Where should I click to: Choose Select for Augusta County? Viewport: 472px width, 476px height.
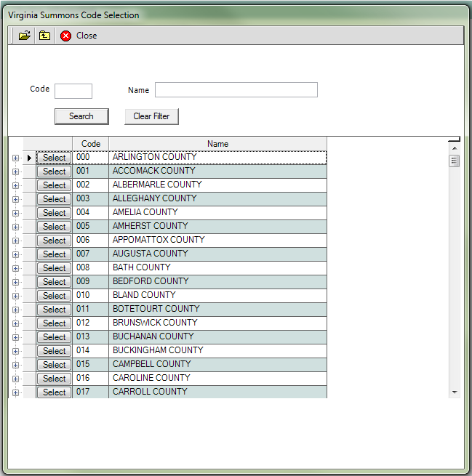pos(54,254)
